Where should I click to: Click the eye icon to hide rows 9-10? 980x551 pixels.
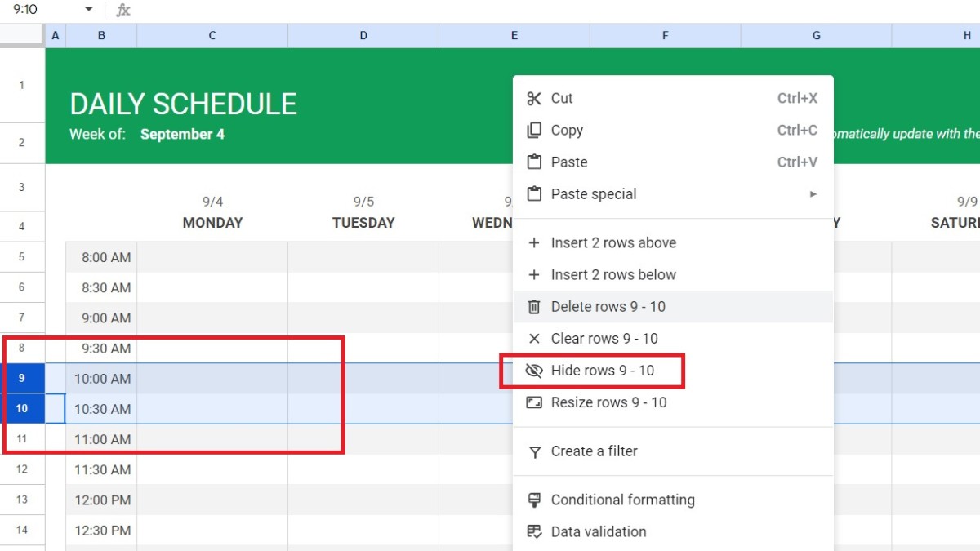[535, 370]
